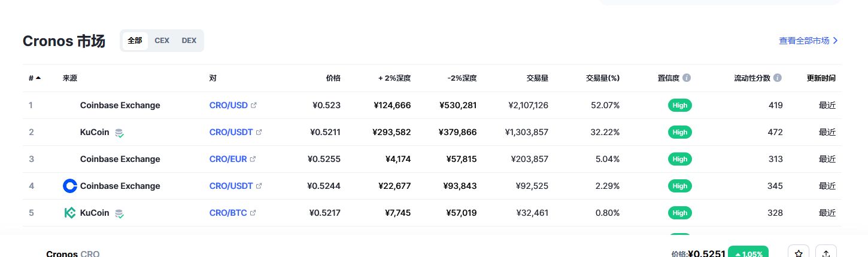The image size is (868, 257).
Task: Add Cronos to watchlist with star icon
Action: pos(799,253)
